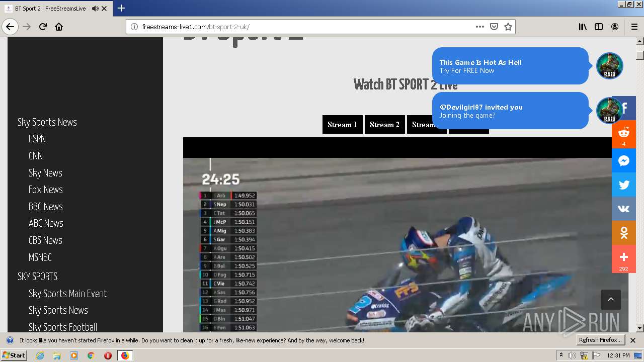Open Sky Sports Football link
The width and height of the screenshot is (644, 362).
tap(63, 327)
